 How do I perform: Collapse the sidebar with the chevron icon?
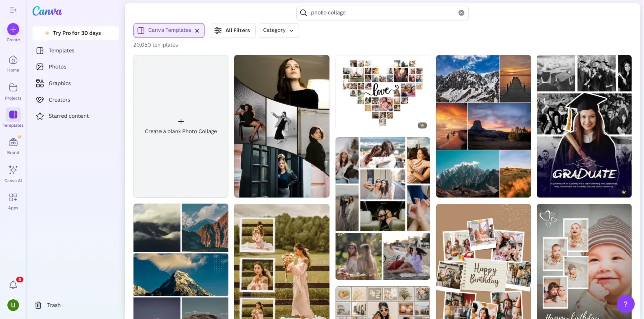click(13, 9)
